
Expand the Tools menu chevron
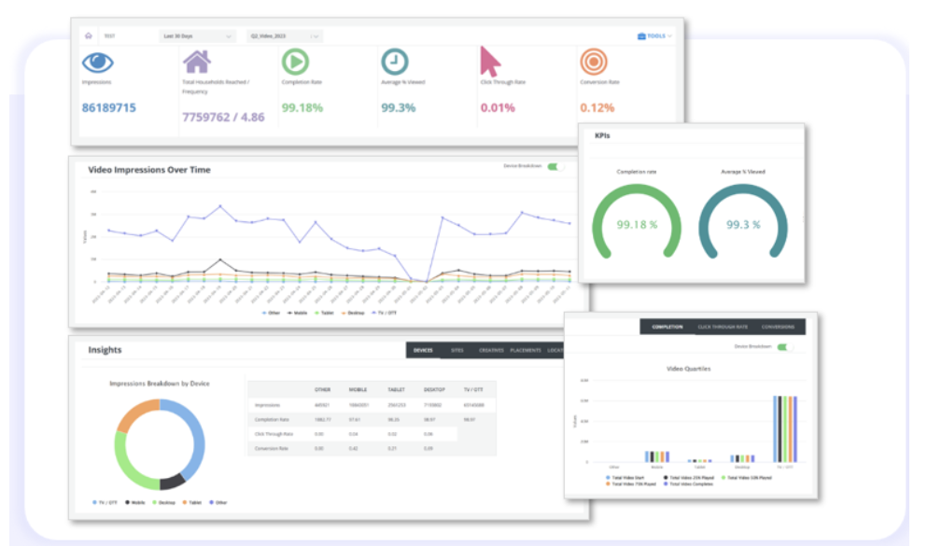[670, 36]
